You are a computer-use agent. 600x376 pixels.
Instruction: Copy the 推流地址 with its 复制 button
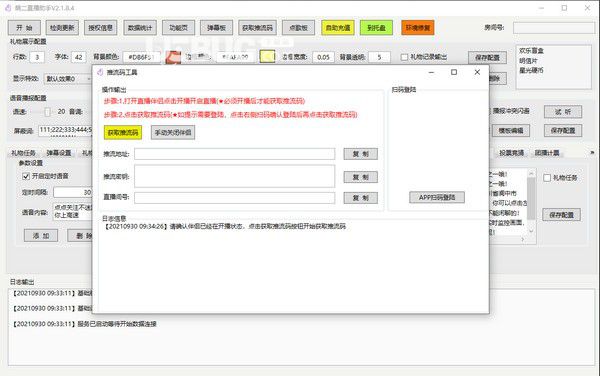[360, 154]
